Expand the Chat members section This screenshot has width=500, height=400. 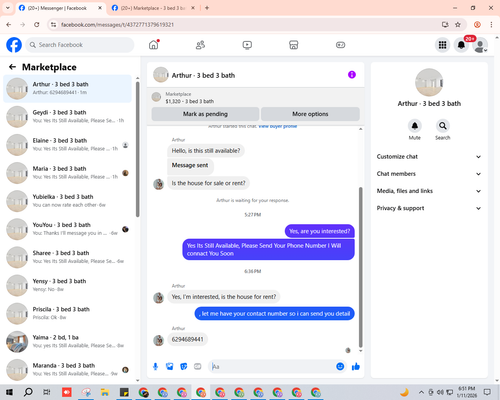(429, 174)
